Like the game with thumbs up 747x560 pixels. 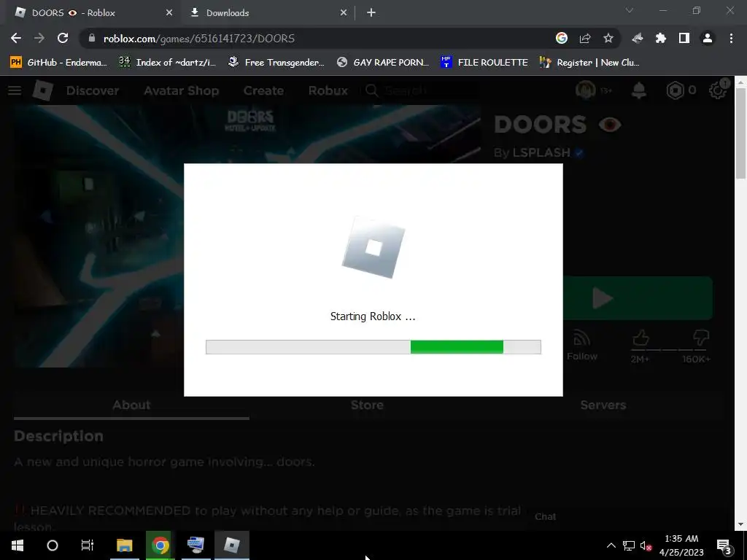640,338
